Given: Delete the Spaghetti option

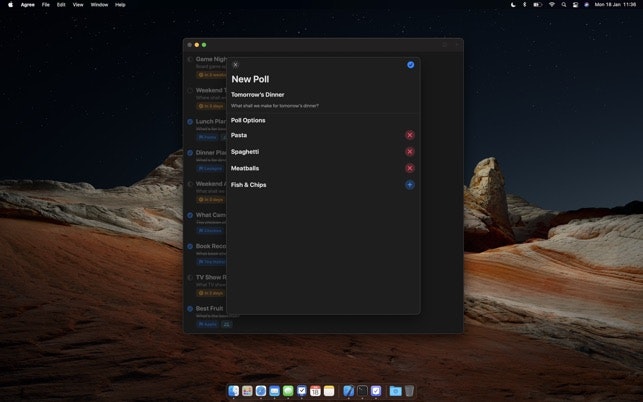Looking at the screenshot, I should (409, 152).
